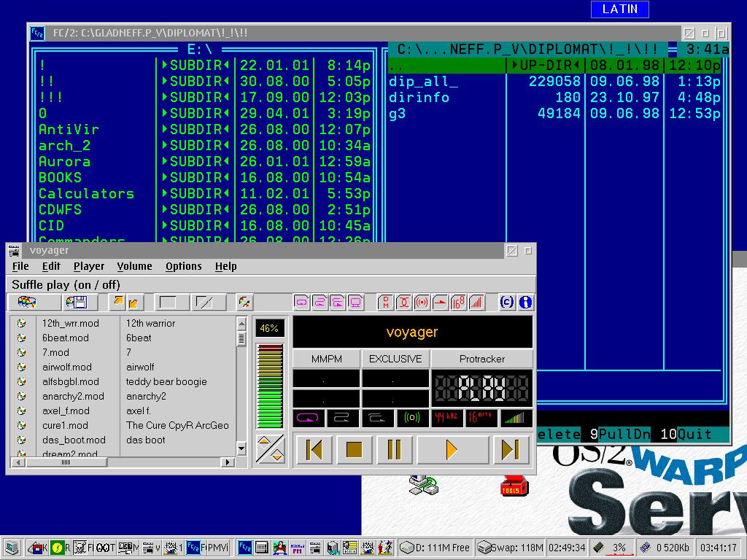Click the red arrow toolbar icon

(x=440, y=303)
